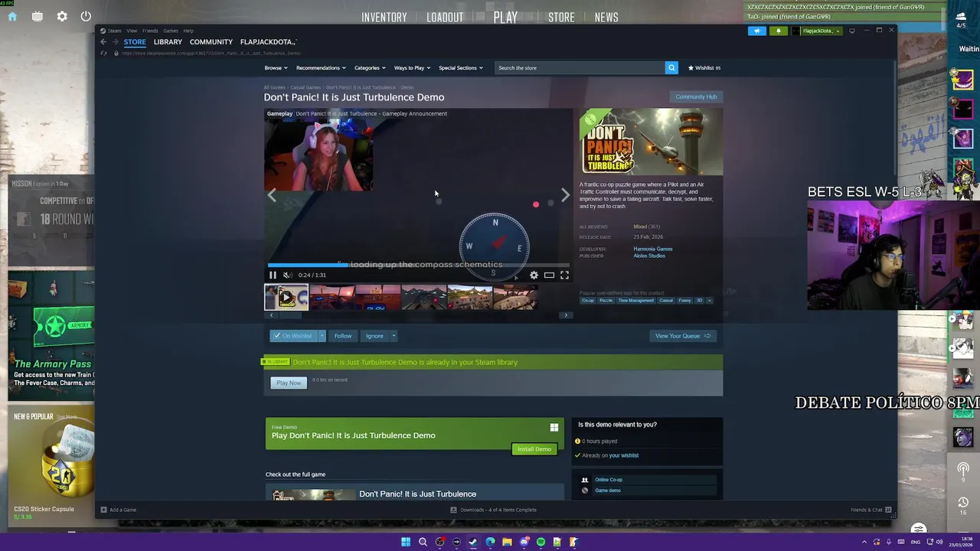Image resolution: width=980 pixels, height=551 pixels.
Task: Expand the Browse dropdown
Action: 275,67
